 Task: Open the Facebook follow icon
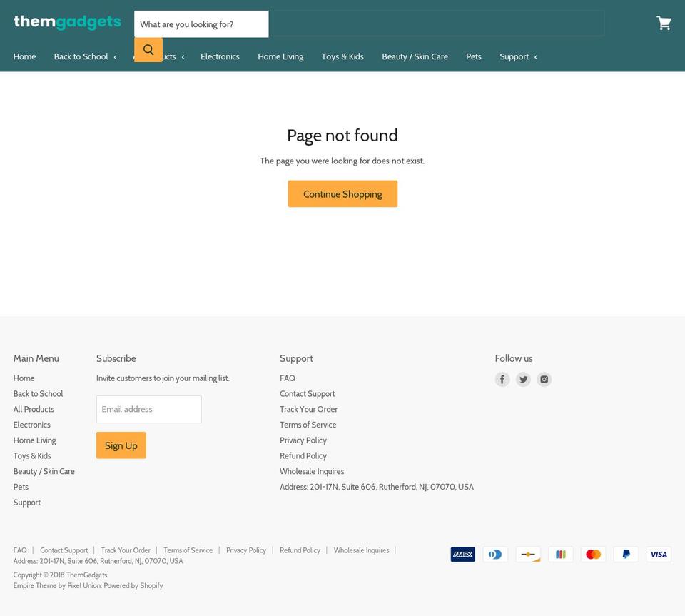click(502, 379)
